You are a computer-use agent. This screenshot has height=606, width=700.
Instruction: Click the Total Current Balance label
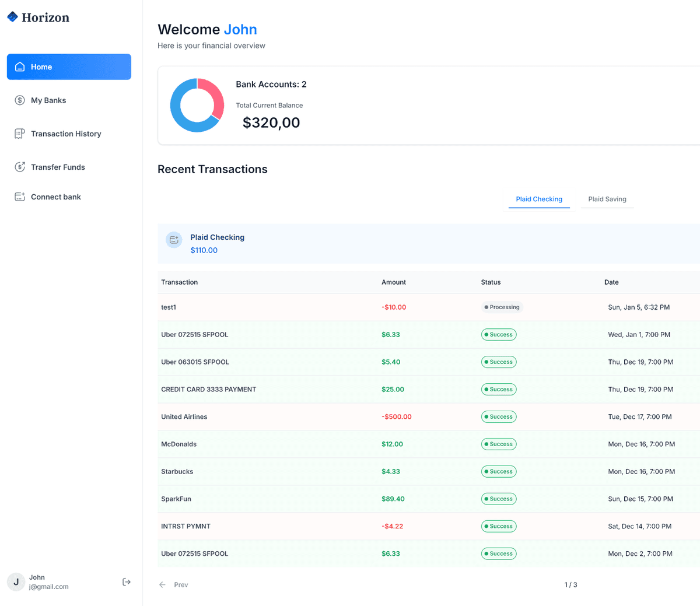[x=269, y=106]
